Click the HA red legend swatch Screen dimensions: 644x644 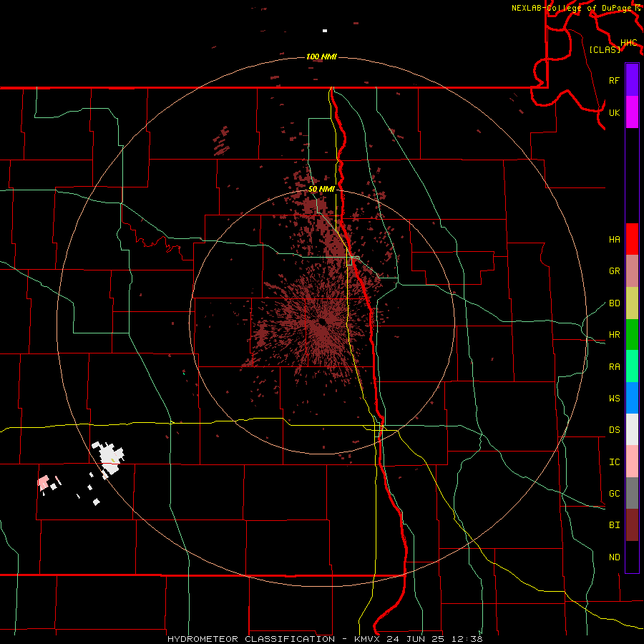(x=632, y=239)
